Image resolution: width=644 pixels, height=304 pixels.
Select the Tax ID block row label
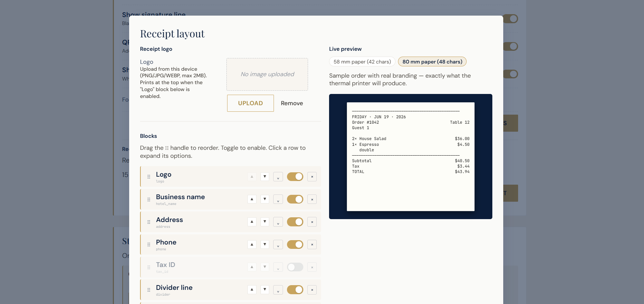coord(165,265)
